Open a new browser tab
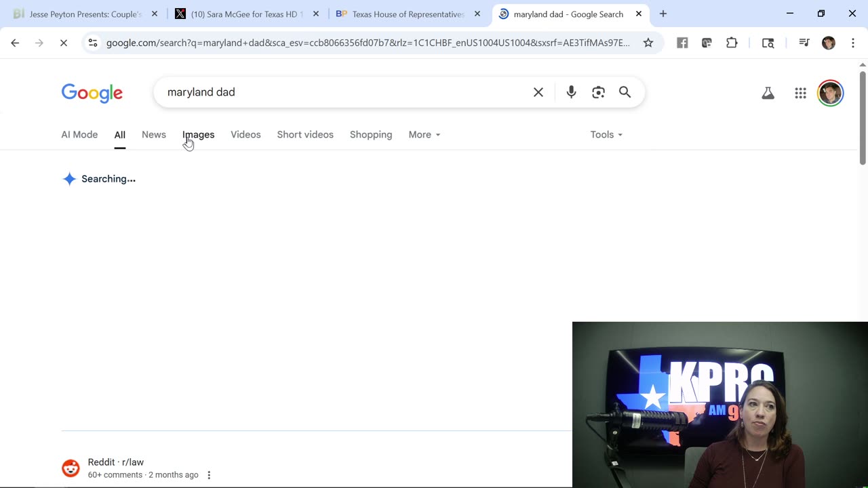The height and width of the screenshot is (488, 868). click(663, 14)
